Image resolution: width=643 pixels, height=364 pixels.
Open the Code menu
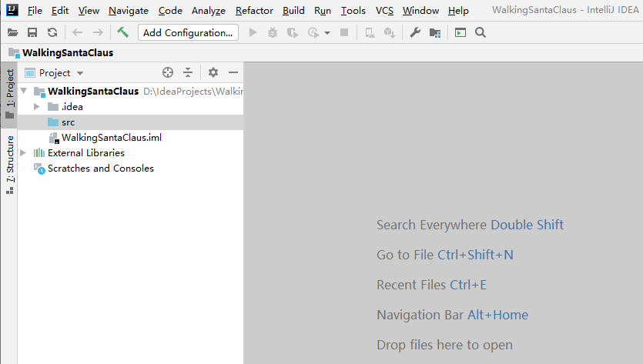click(x=170, y=11)
